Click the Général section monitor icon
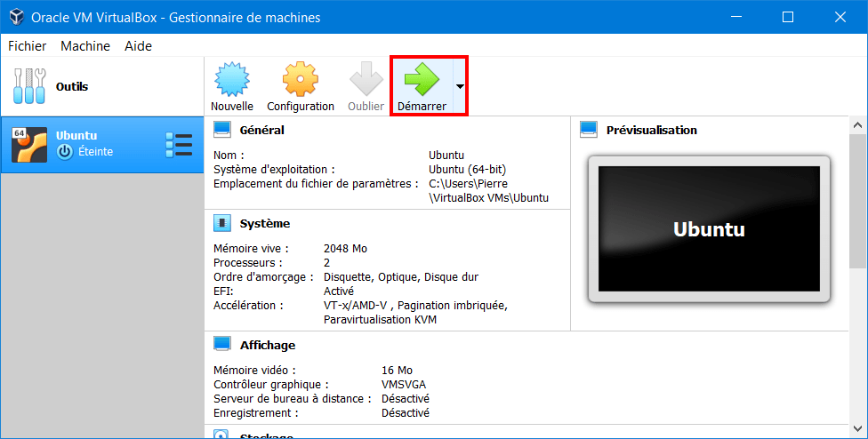Viewport: 868px width, 439px height. coord(222,130)
